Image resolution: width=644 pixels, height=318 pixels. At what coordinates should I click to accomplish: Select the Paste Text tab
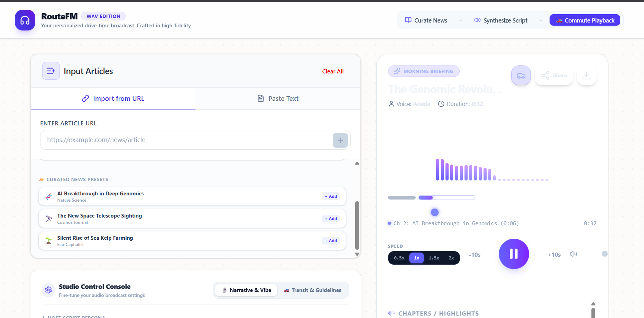tap(278, 99)
